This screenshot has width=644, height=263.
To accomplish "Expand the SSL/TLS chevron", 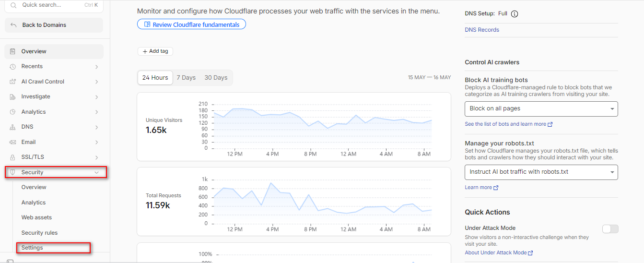I will point(97,157).
